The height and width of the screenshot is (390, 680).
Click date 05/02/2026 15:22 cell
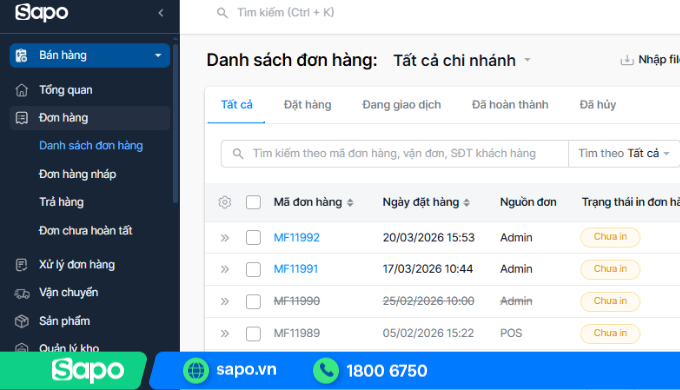coord(428,334)
